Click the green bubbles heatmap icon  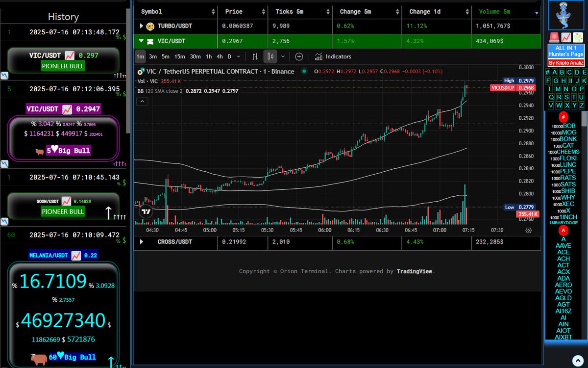point(578,37)
